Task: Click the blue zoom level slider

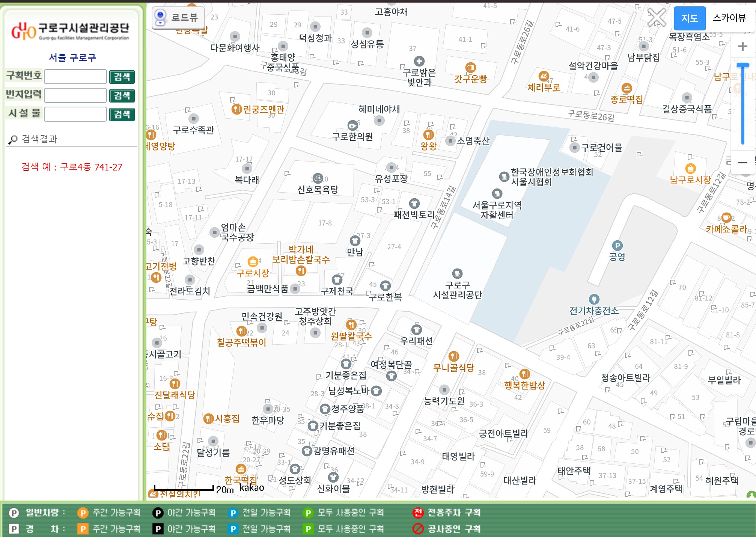Action: [742, 66]
